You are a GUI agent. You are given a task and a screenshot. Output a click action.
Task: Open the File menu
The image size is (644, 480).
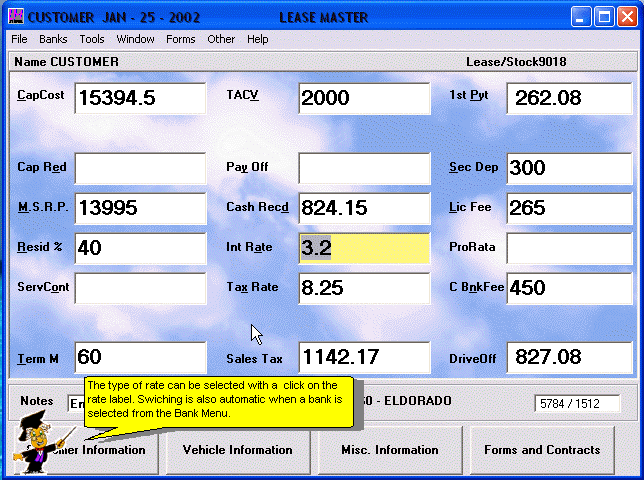[19, 39]
